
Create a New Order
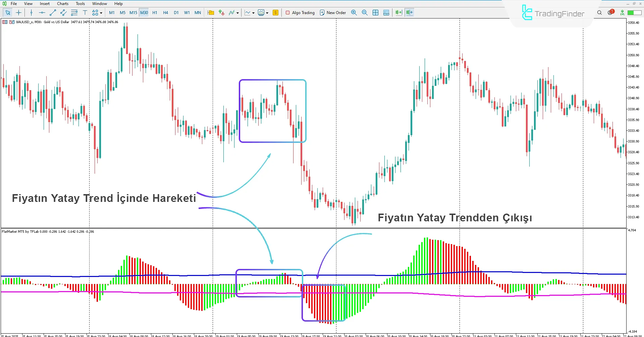pyautogui.click(x=333, y=12)
